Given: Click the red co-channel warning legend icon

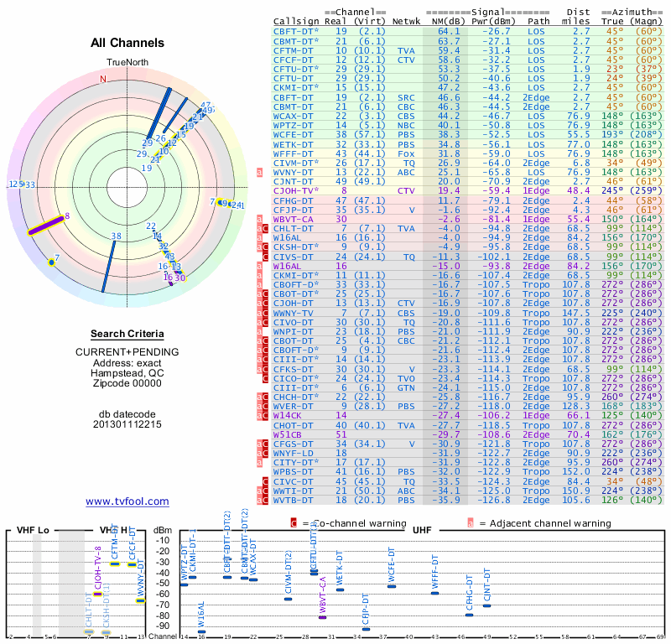Looking at the screenshot, I should click(294, 523).
